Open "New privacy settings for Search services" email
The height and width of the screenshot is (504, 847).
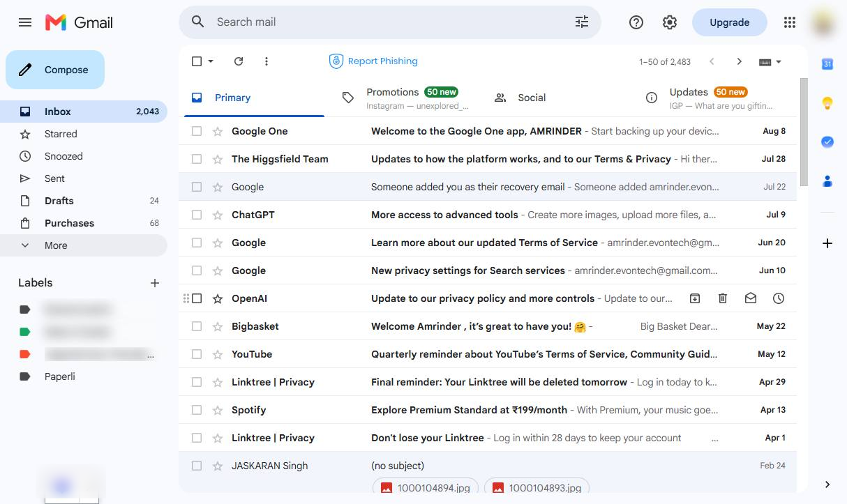488,270
